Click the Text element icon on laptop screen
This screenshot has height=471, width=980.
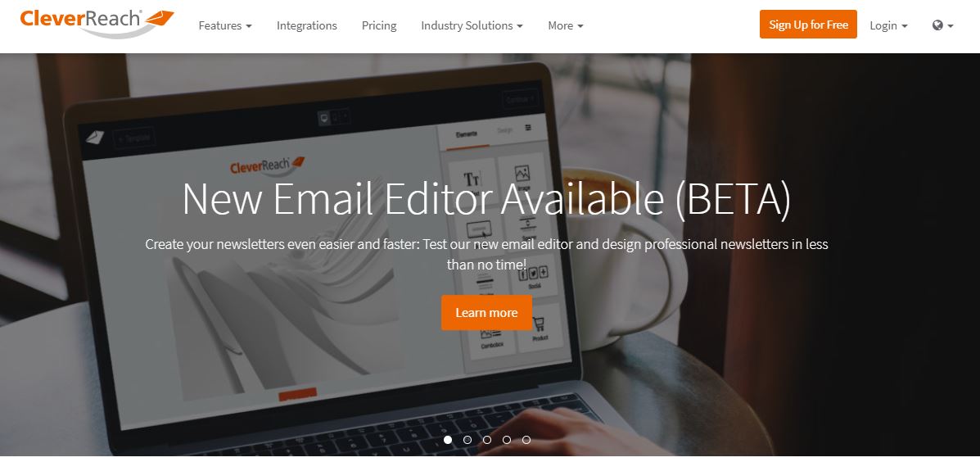pyautogui.click(x=472, y=181)
